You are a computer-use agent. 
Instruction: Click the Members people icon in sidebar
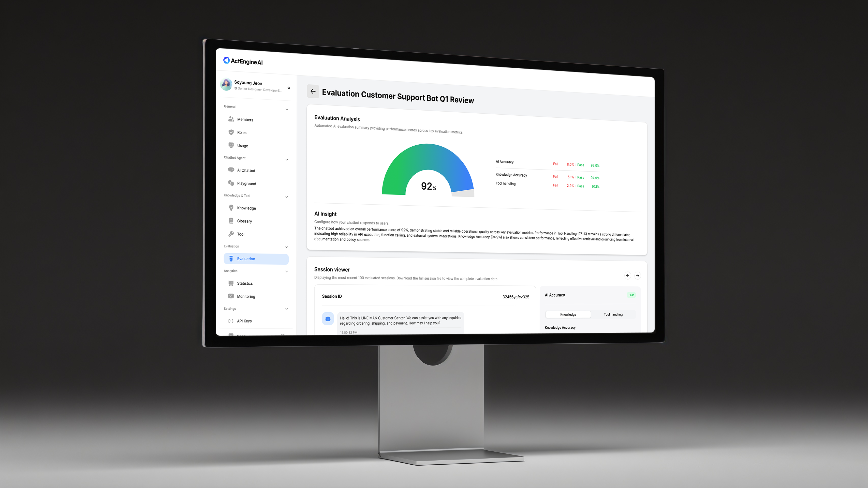[x=231, y=119]
